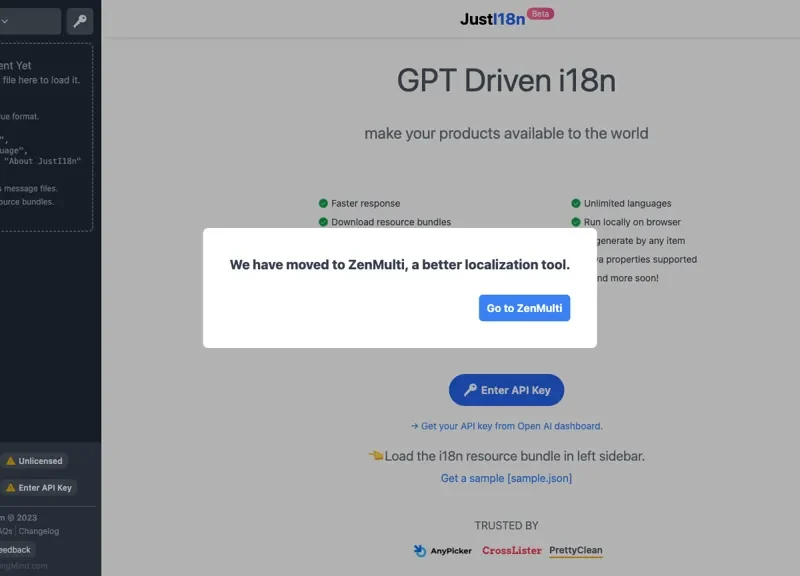Open the Changelog link in sidebar footer
Image resolution: width=800 pixels, height=576 pixels.
[39, 531]
